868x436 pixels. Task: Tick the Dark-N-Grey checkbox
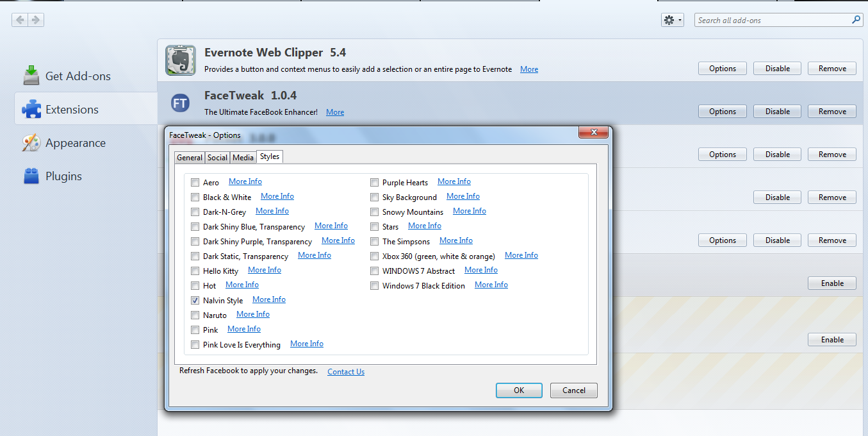[195, 212]
